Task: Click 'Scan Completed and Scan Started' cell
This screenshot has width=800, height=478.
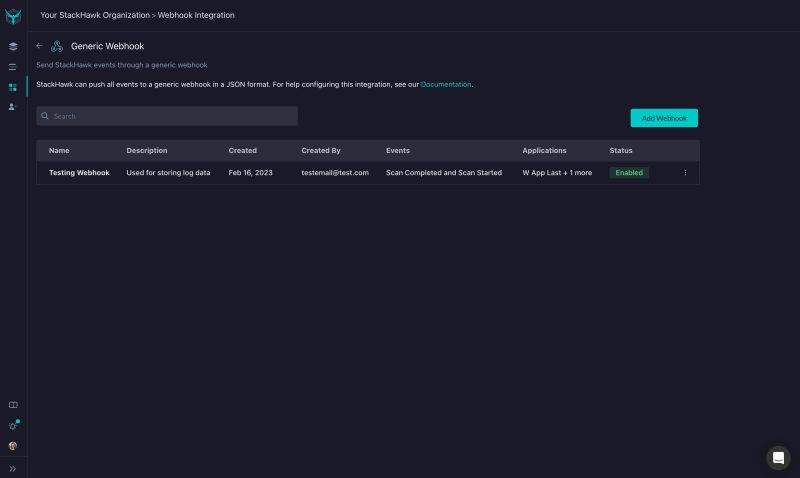Action: point(443,172)
